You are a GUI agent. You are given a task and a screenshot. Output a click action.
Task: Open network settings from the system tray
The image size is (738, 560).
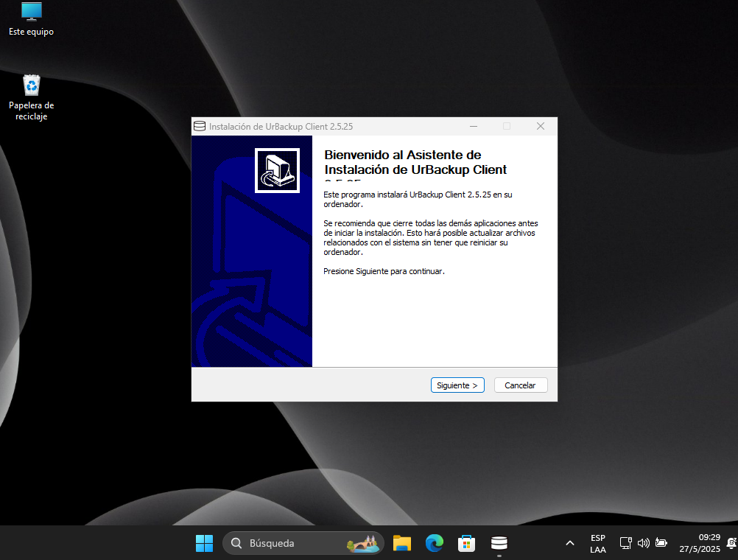coord(625,543)
